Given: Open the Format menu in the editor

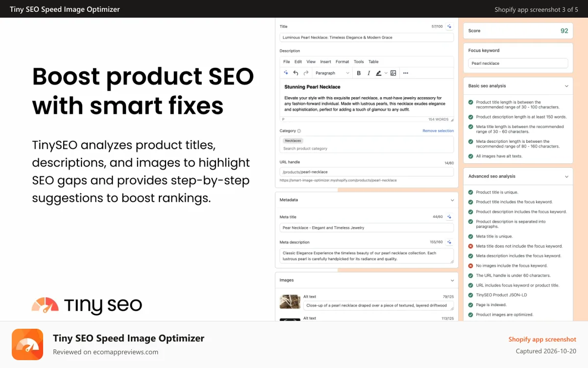Looking at the screenshot, I should point(342,62).
